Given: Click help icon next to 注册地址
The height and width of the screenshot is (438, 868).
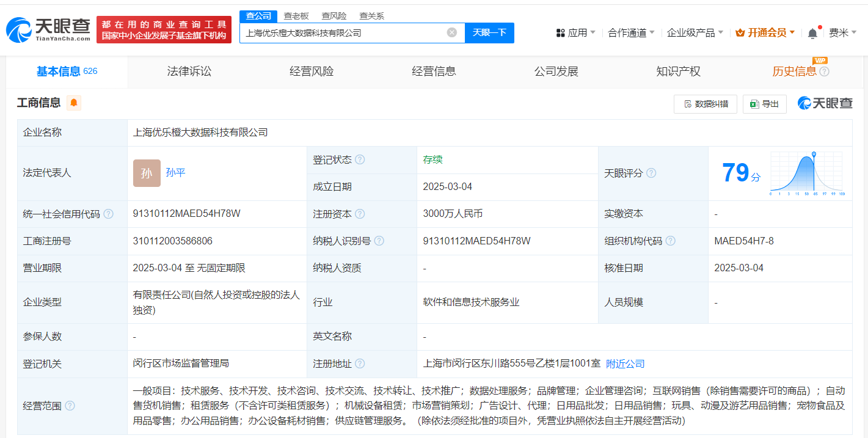Looking at the screenshot, I should [x=360, y=364].
